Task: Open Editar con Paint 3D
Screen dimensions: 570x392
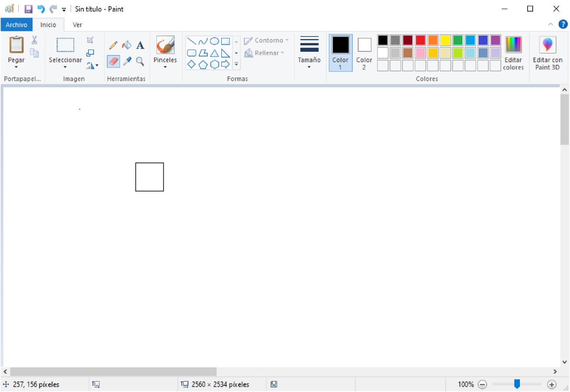Action: coord(548,53)
